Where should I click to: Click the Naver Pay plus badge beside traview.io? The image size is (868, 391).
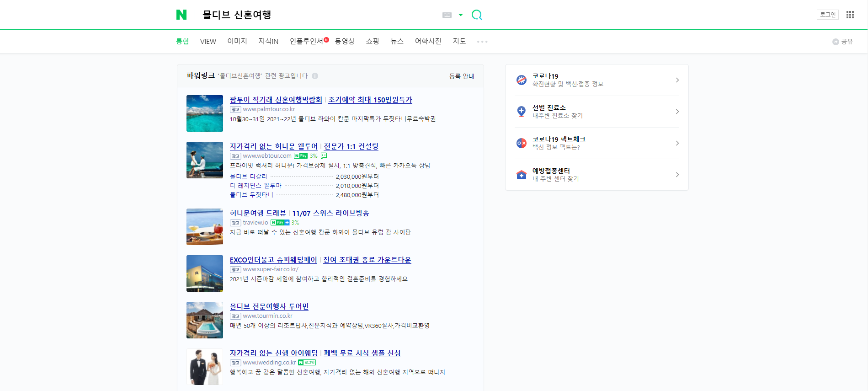tap(280, 223)
